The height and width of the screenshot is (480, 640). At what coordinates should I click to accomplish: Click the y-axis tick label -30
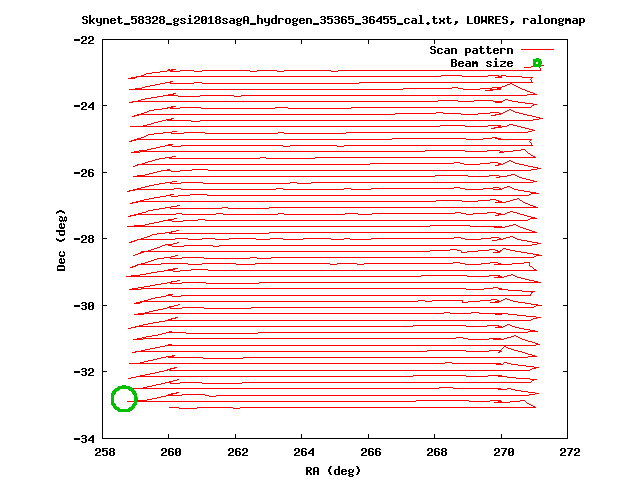[84, 306]
